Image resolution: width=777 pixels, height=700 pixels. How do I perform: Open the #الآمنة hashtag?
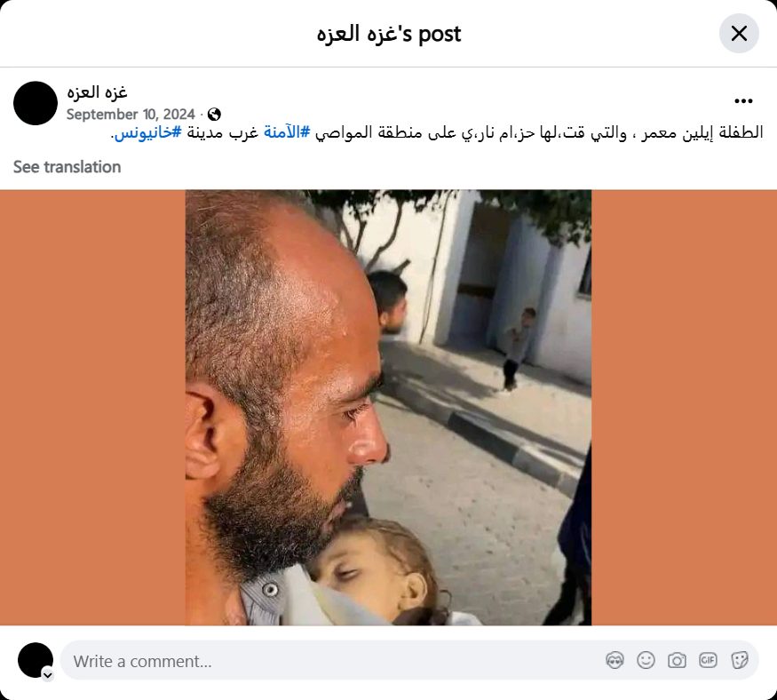tap(287, 131)
